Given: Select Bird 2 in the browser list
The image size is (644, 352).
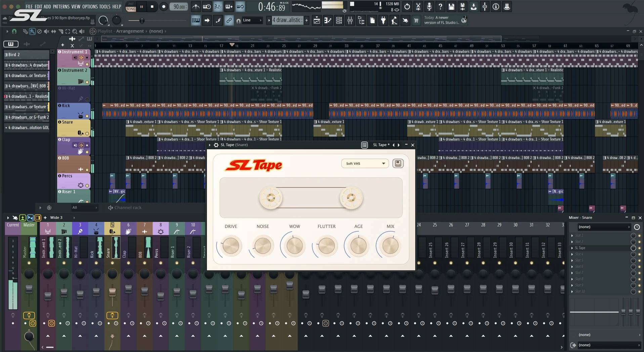Looking at the screenshot, I should pyautogui.click(x=27, y=54).
